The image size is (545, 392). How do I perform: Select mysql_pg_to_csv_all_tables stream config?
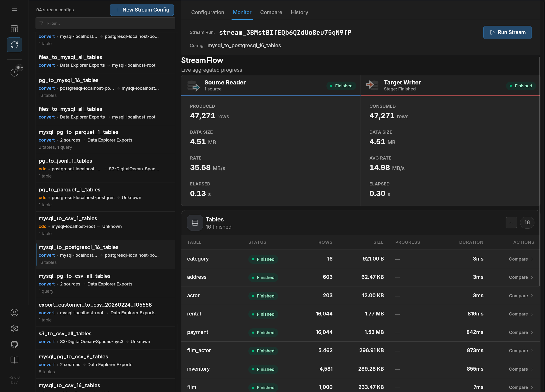pos(105,284)
